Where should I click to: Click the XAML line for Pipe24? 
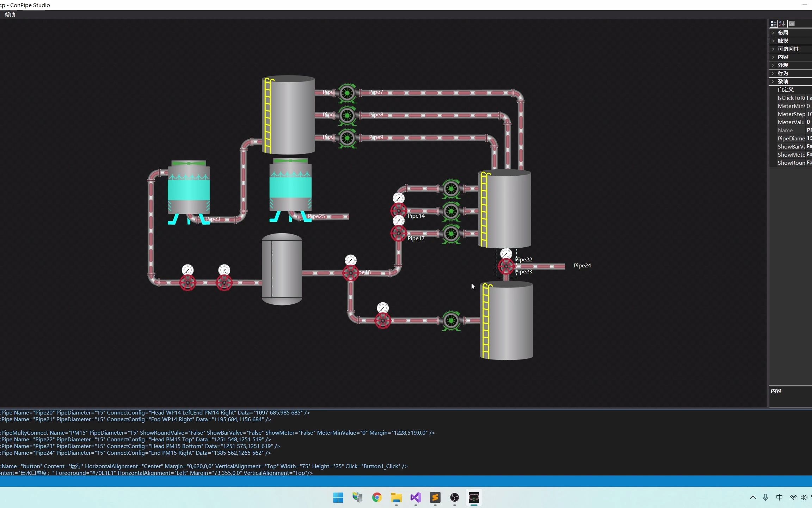click(x=136, y=453)
